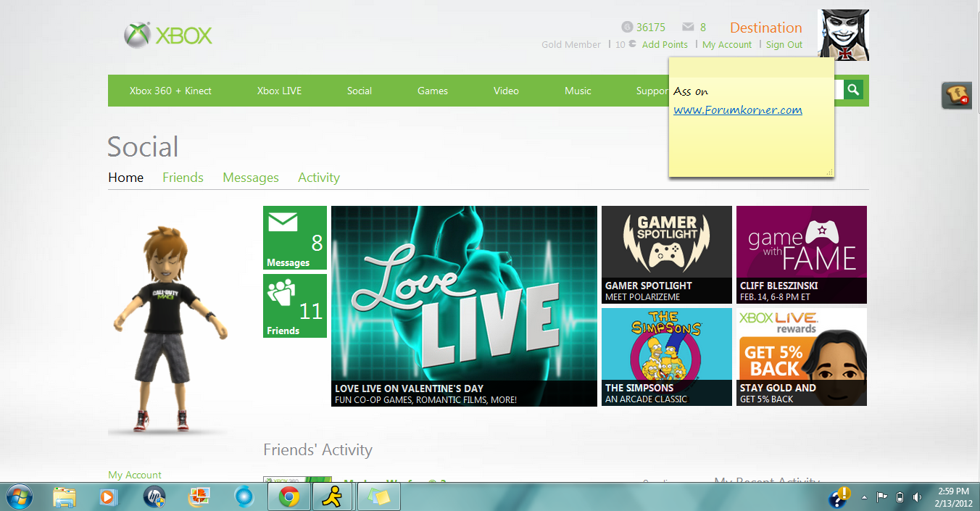Click the Add Points link
Image resolution: width=980 pixels, height=511 pixels.
pyautogui.click(x=665, y=44)
